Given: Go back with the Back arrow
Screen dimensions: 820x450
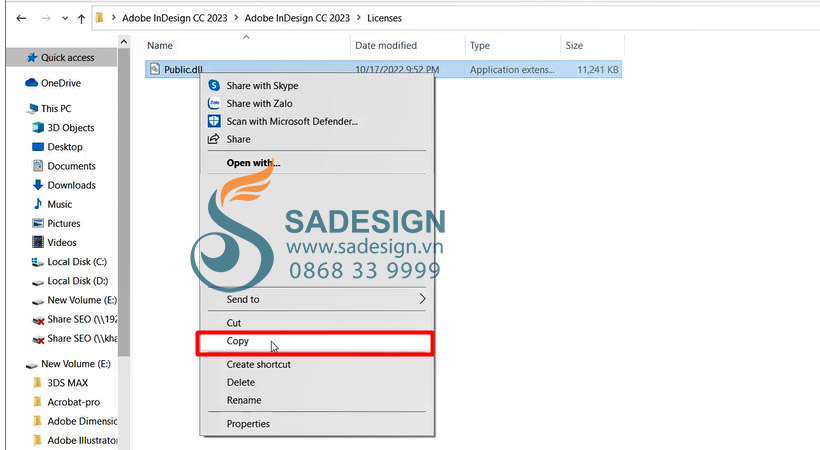Looking at the screenshot, I should (21, 18).
